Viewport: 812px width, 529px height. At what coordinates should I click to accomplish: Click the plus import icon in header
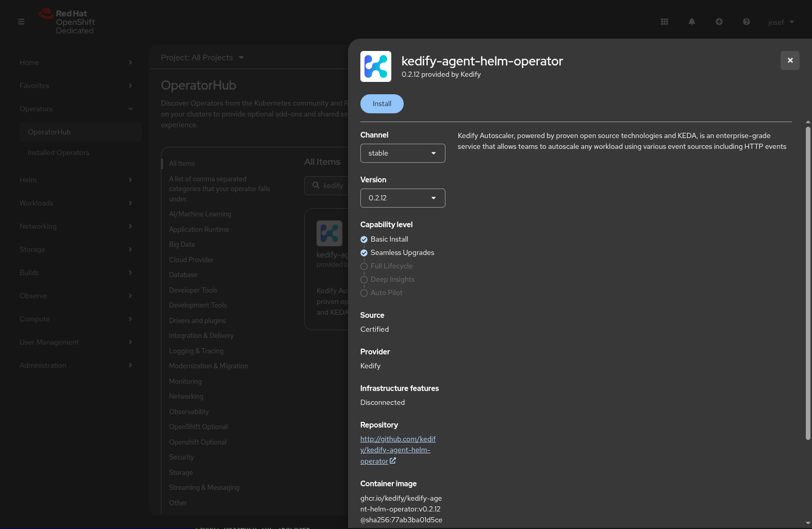pyautogui.click(x=719, y=22)
